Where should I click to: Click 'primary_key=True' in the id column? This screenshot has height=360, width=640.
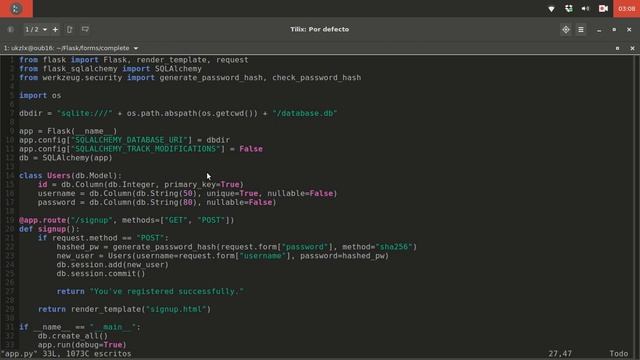[202, 184]
